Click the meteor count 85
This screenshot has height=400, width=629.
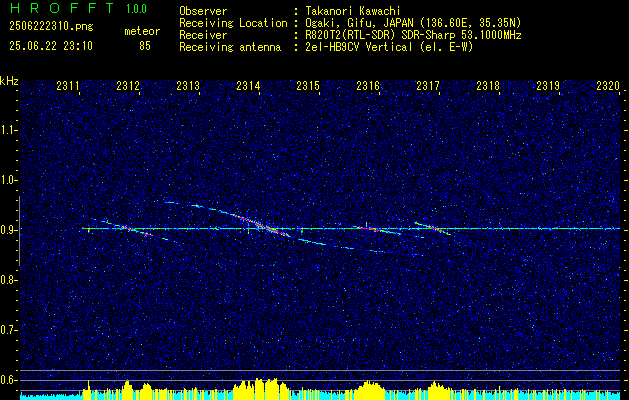pos(145,46)
